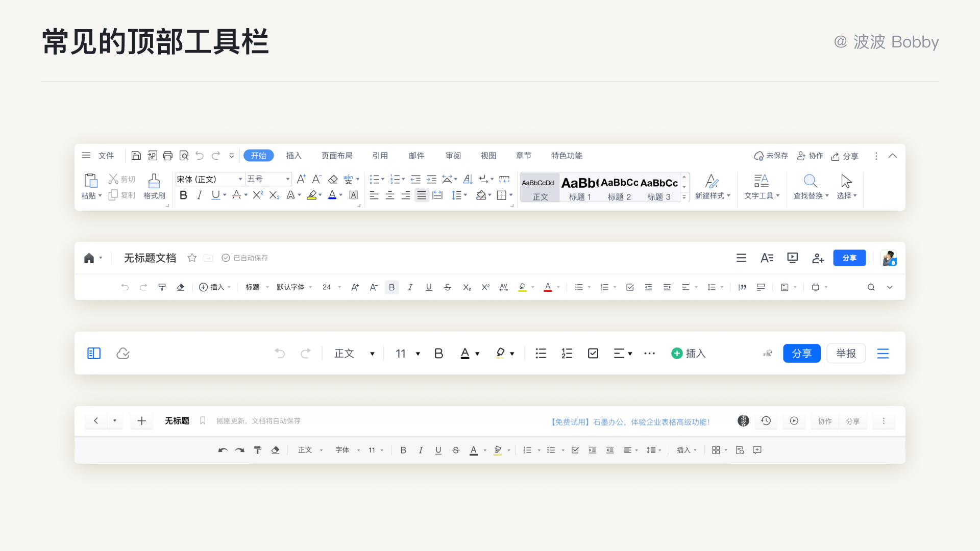Click the cloud sync status icon
Screen dimensions: 980x551
pyautogui.click(x=123, y=354)
